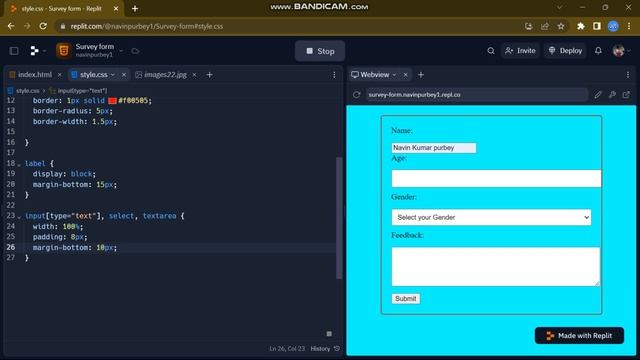Click the webview pencil edit icon
640x360 pixels.
(x=598, y=95)
